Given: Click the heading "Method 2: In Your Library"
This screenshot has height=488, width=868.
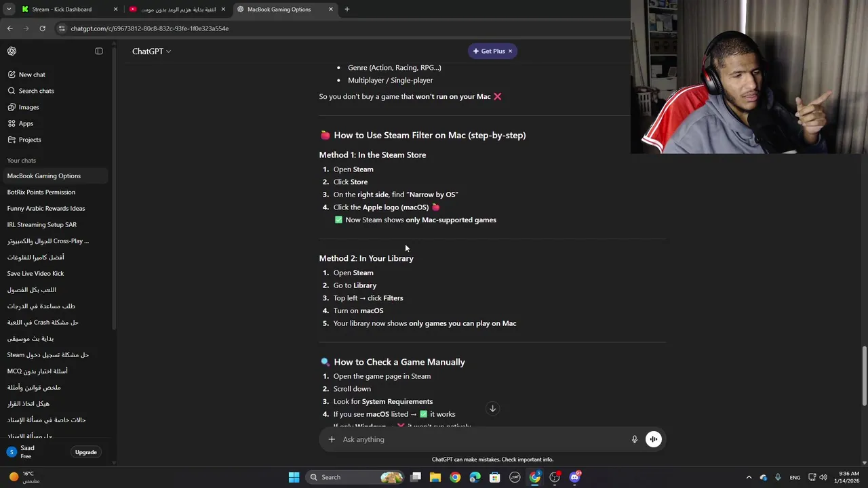Looking at the screenshot, I should 366,258.
